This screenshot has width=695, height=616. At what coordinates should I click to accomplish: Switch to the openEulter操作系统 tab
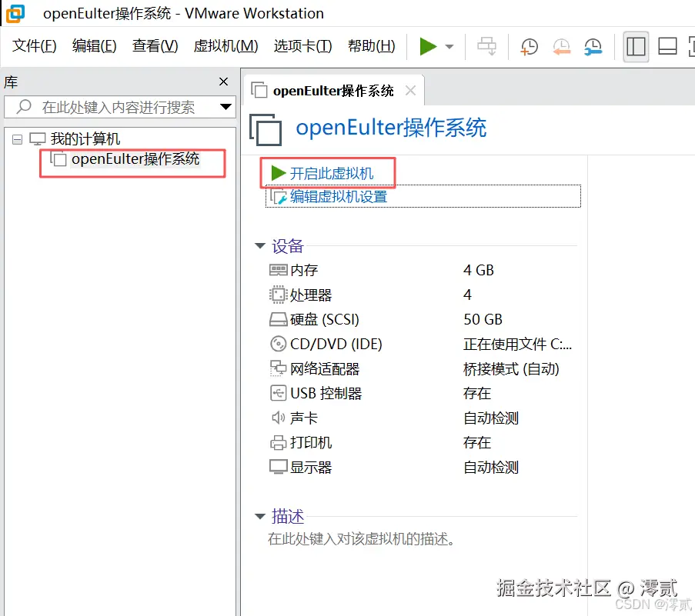[332, 91]
